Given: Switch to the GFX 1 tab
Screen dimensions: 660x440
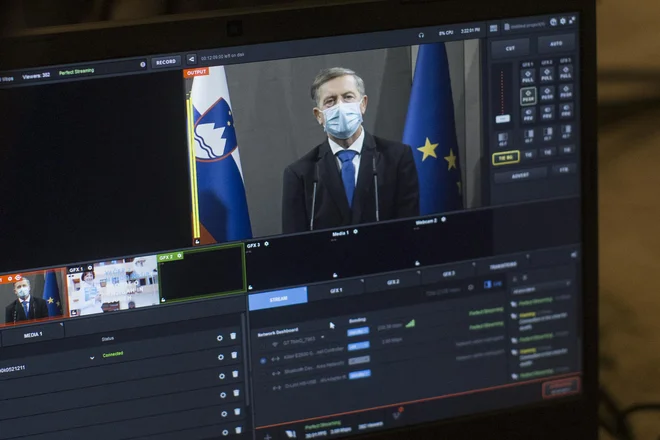Looking at the screenshot, I should (x=336, y=291).
